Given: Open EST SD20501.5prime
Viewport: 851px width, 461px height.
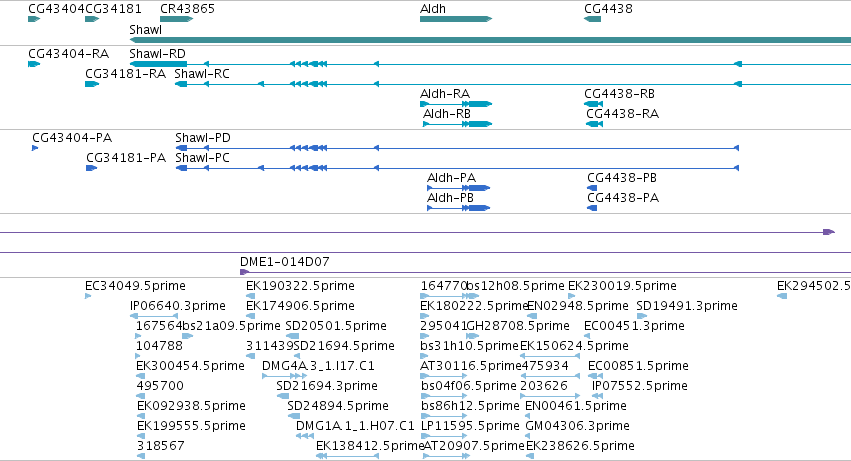Looking at the screenshot, I should pyautogui.click(x=336, y=326).
